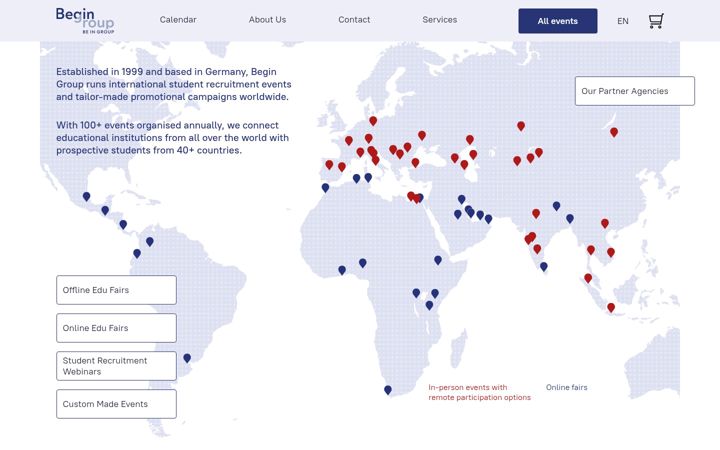
Task: Open Our Partner Agencies
Action: tap(635, 91)
